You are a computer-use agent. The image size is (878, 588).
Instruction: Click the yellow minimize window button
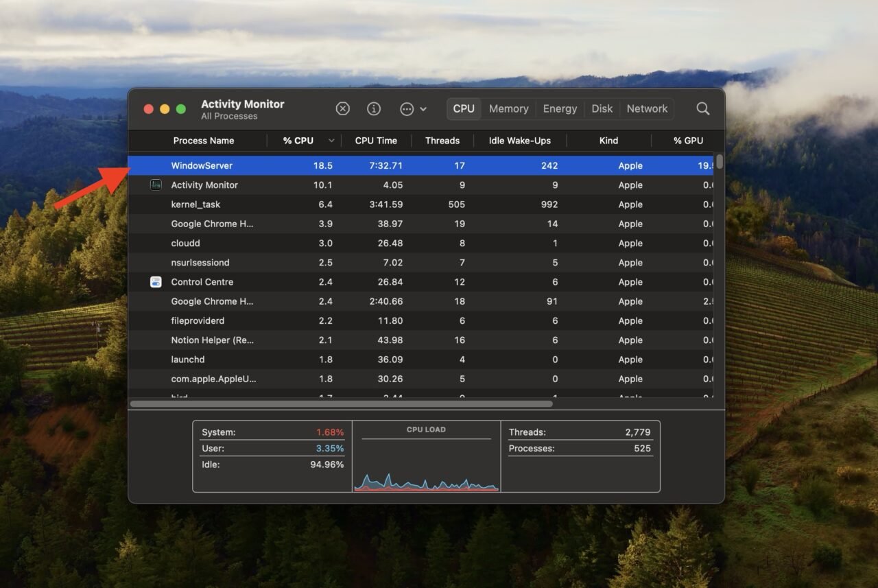tap(165, 109)
